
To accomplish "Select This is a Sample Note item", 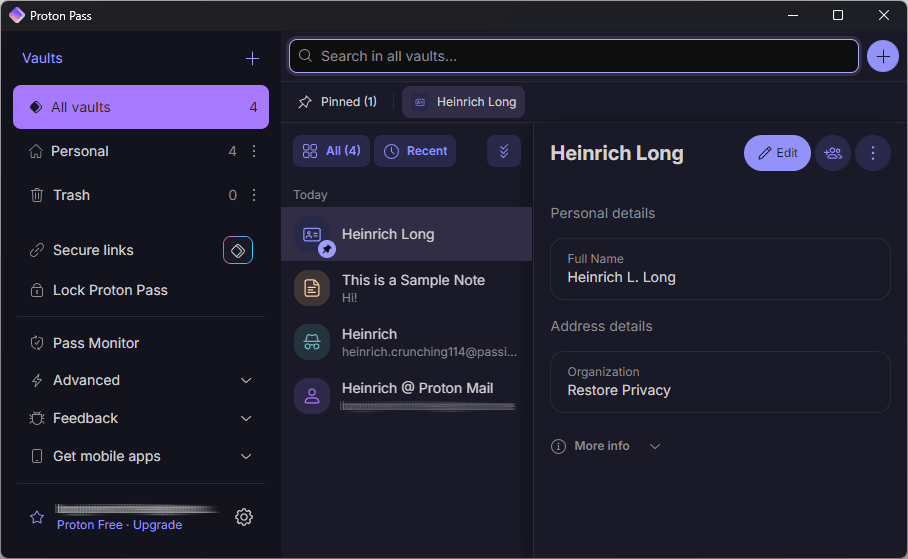I will [x=407, y=288].
